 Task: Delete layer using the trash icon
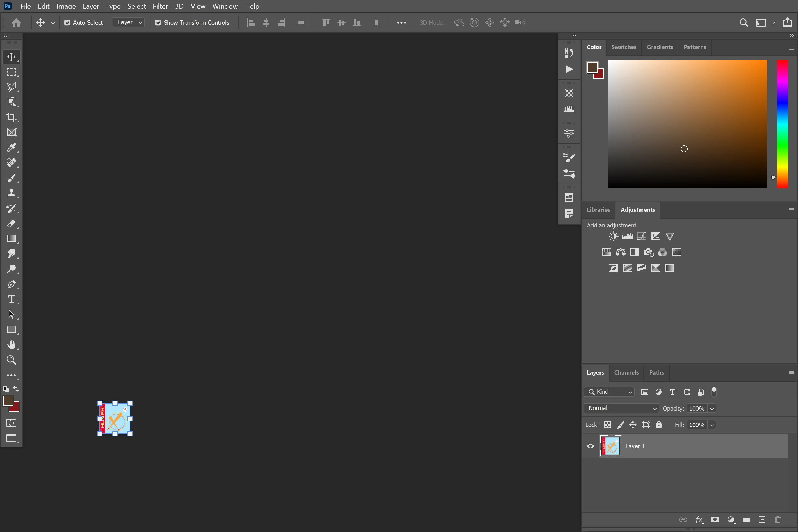point(778,519)
